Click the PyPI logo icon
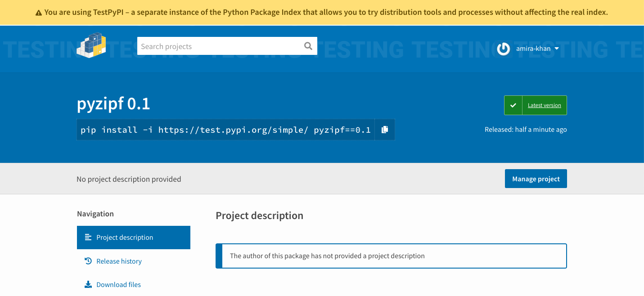The image size is (644, 296). coord(91,45)
